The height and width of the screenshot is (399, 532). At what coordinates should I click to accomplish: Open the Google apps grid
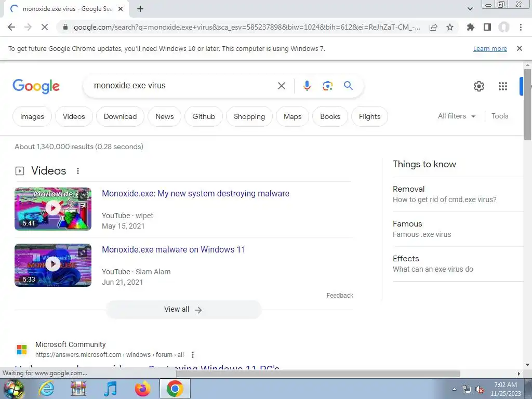pyautogui.click(x=503, y=86)
